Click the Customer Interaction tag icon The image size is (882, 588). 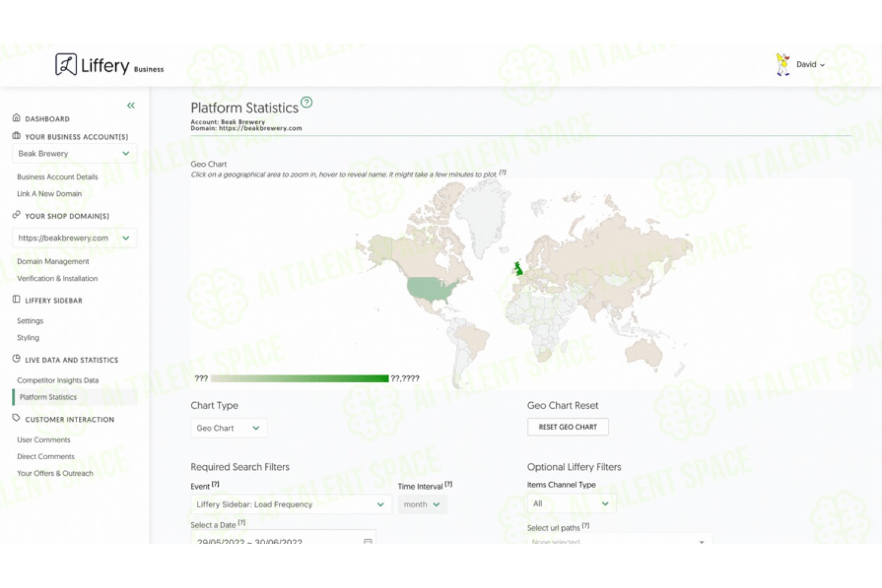pyautogui.click(x=16, y=418)
